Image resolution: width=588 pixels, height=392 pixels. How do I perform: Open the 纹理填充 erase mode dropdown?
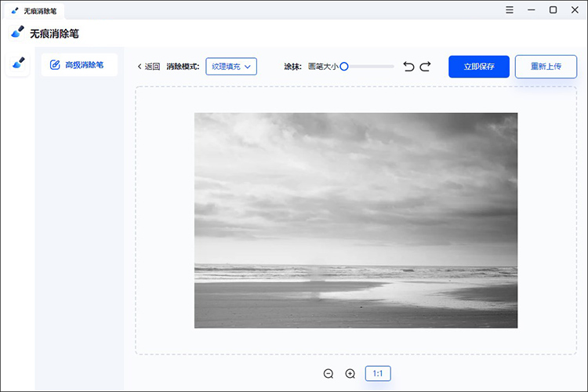[x=231, y=67]
